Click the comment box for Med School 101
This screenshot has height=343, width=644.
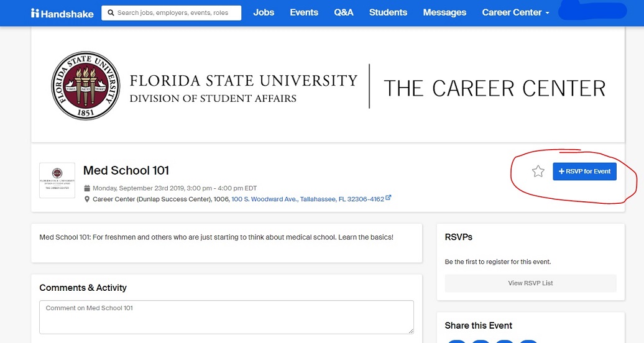tap(226, 317)
